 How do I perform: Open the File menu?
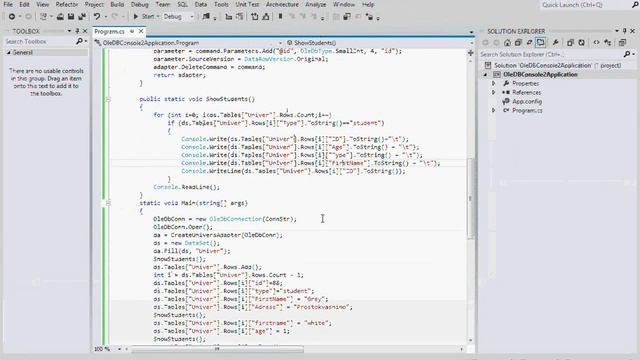click(x=8, y=4)
